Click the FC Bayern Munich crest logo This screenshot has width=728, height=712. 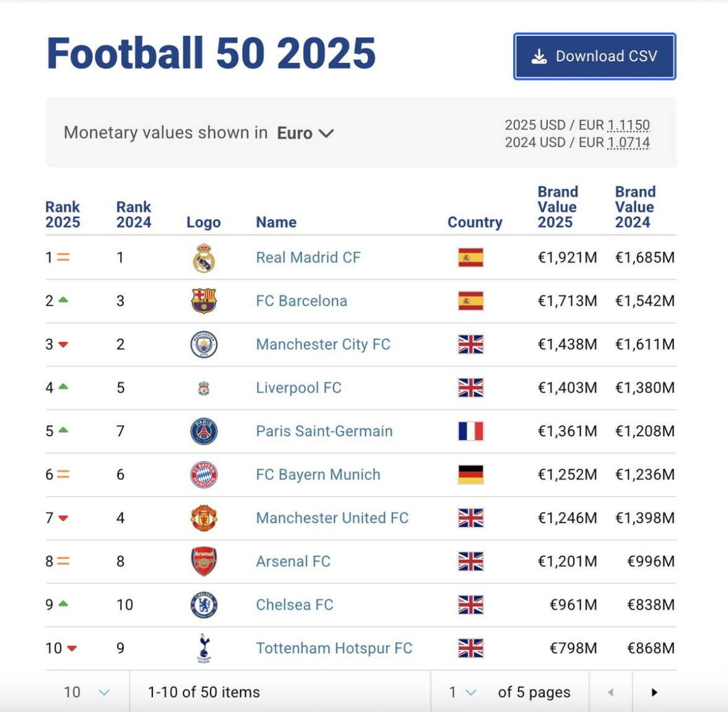point(204,475)
